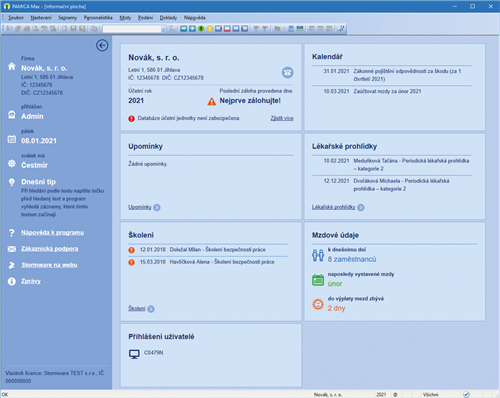Screen dimensions: 500x398
Task: Click the calendar icon beside 08.01.2021
Action: tap(12, 139)
